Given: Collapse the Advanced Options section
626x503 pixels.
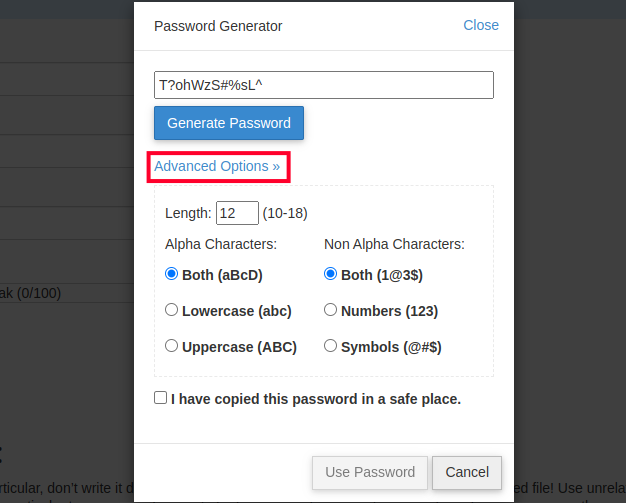Looking at the screenshot, I should (217, 166).
